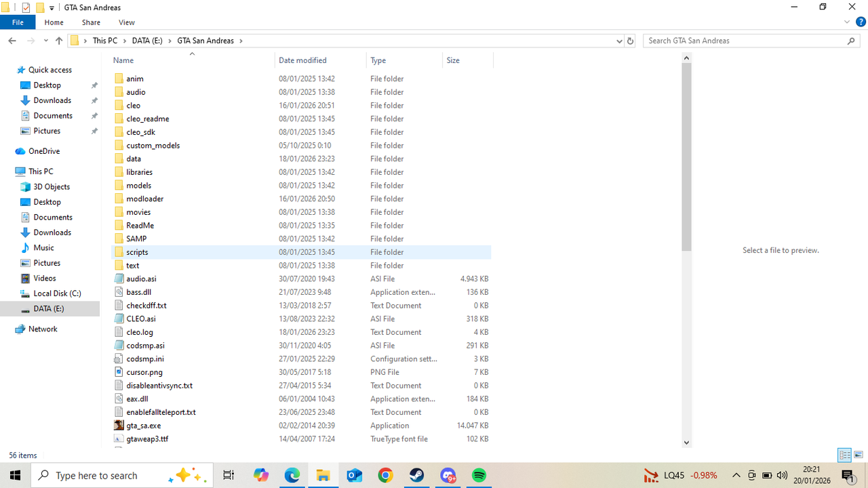Viewport: 868px width, 488px height.
Task: Open Music in the navigation pane
Action: point(43,248)
